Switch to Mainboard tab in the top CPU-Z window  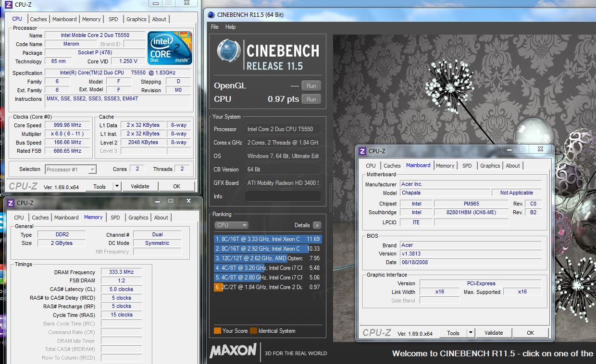coord(64,19)
